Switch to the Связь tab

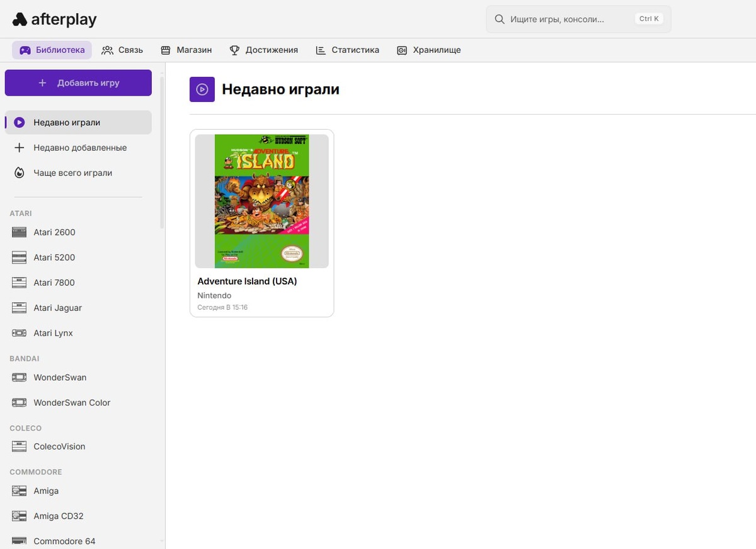tap(122, 50)
